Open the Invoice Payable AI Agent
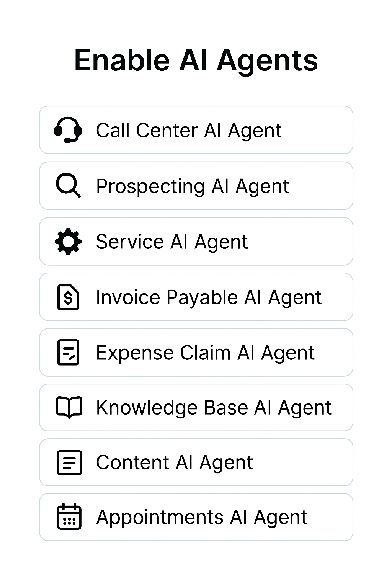This screenshot has height=588, width=392. (x=196, y=297)
